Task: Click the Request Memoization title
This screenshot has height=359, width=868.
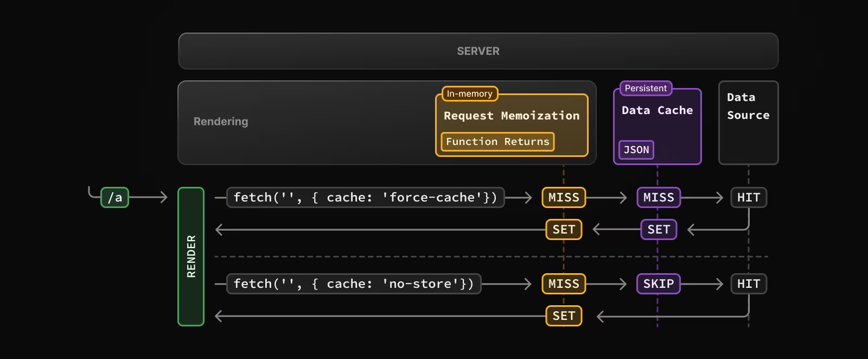Action: pos(511,116)
